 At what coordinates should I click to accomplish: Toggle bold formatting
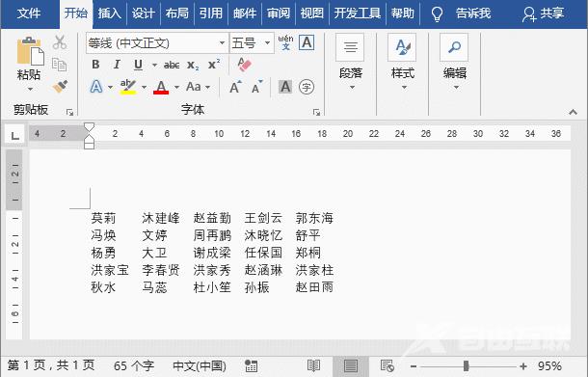pos(95,65)
